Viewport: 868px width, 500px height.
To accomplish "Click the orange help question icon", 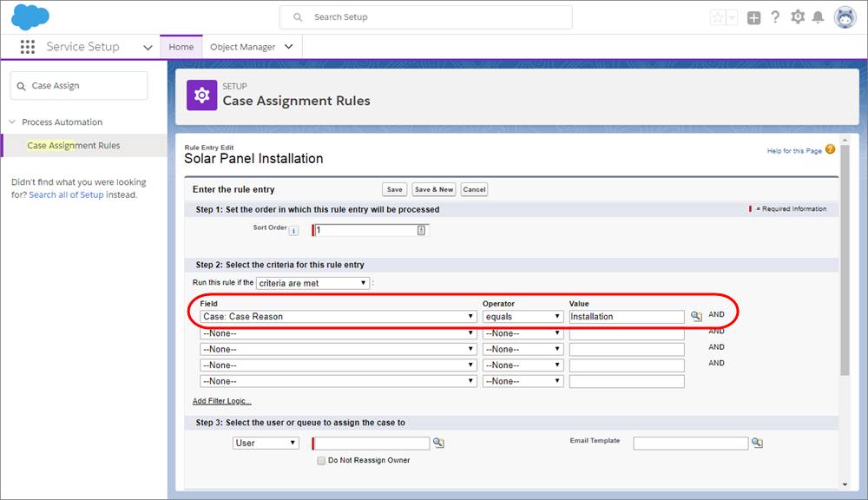I will click(830, 149).
